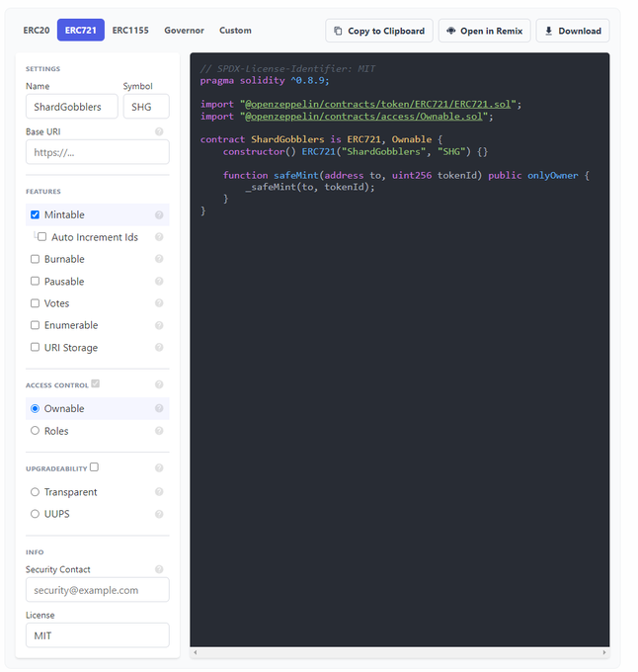Click the Remix logo icon
The height and width of the screenshot is (672, 638).
click(x=450, y=31)
